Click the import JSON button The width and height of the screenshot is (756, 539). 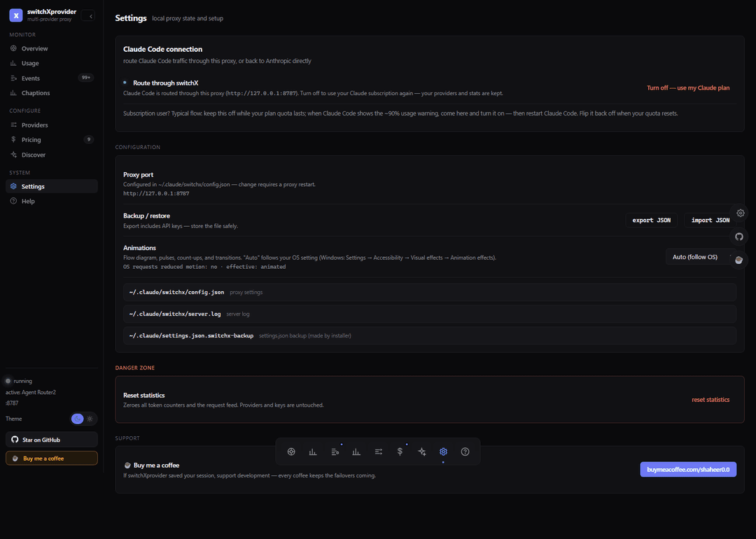(x=710, y=220)
